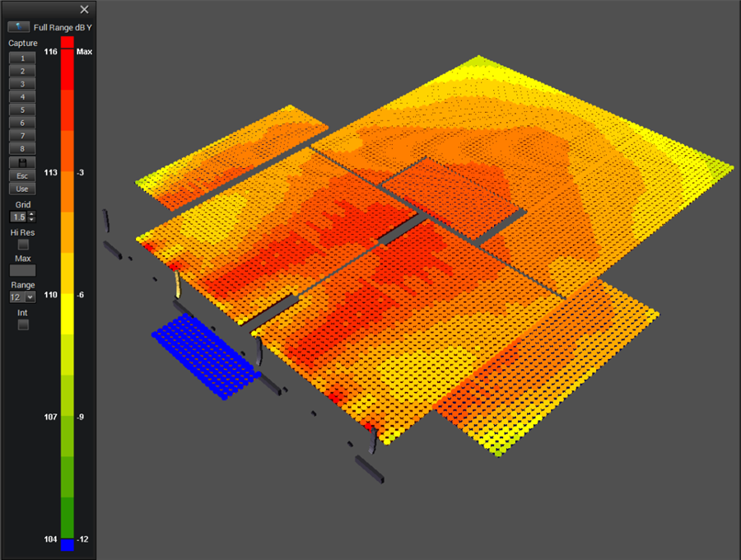Decrease the Grid value with down arrow
Image resolution: width=741 pixels, height=560 pixels.
tap(31, 220)
